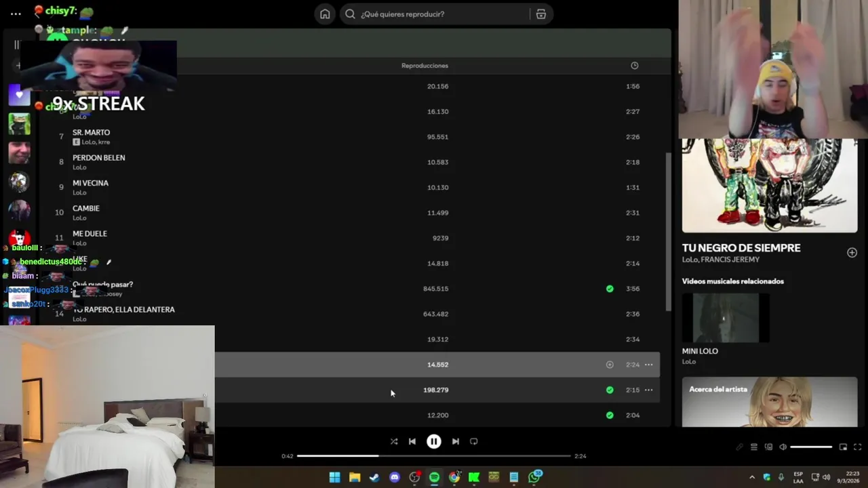Viewport: 868px width, 488px height.
Task: Sort by duration clock column header
Action: tap(635, 66)
